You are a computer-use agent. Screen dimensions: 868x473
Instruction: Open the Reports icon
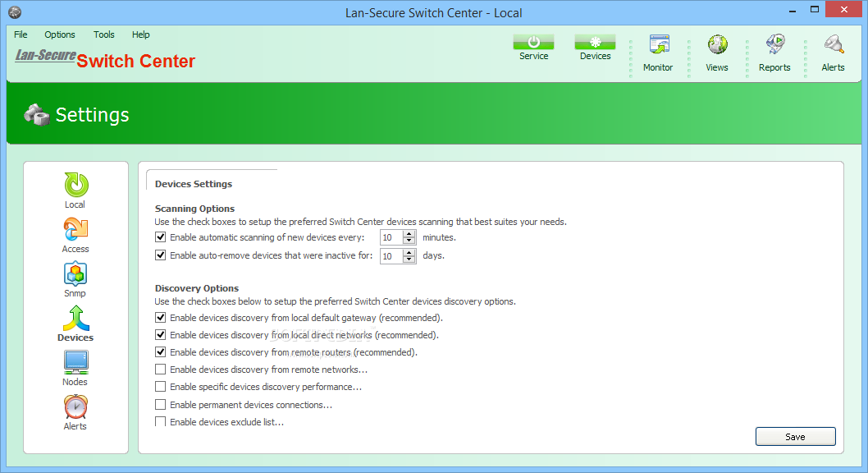pos(775,44)
